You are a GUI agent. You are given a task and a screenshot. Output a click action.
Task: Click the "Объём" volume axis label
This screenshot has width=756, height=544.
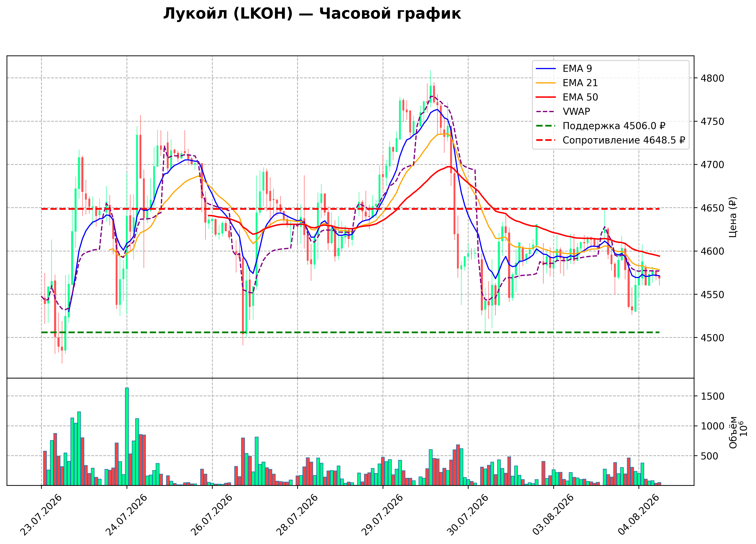(733, 433)
